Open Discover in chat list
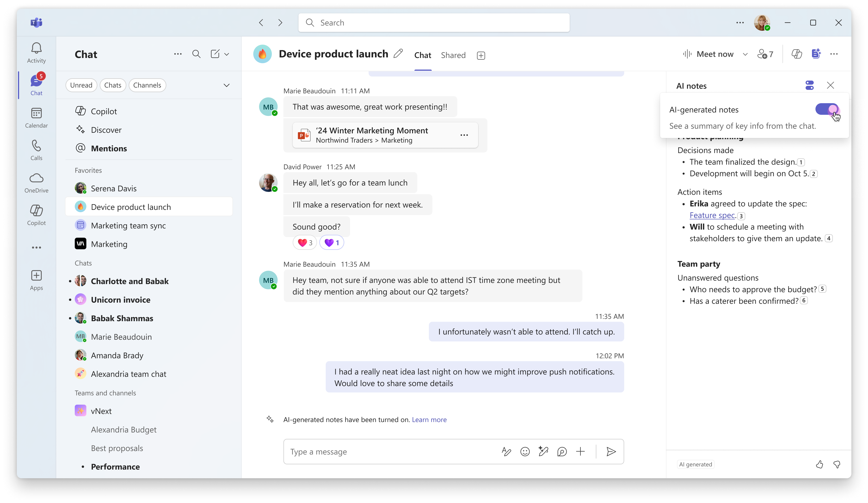 149,130
